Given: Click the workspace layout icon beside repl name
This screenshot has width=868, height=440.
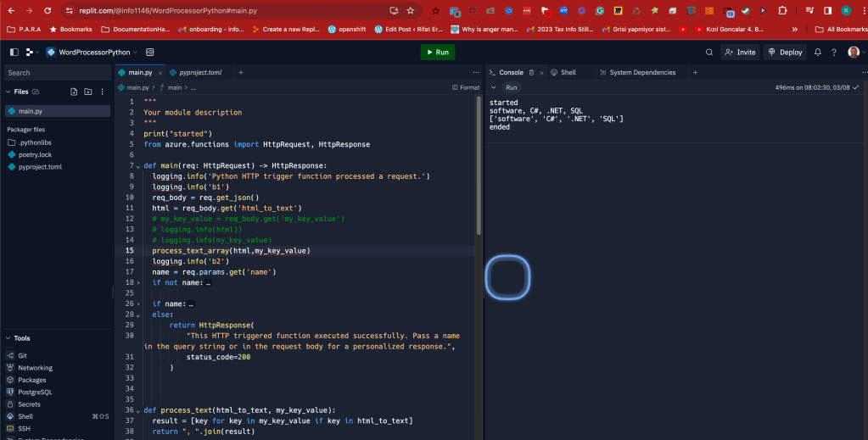Looking at the screenshot, I should click(149, 52).
